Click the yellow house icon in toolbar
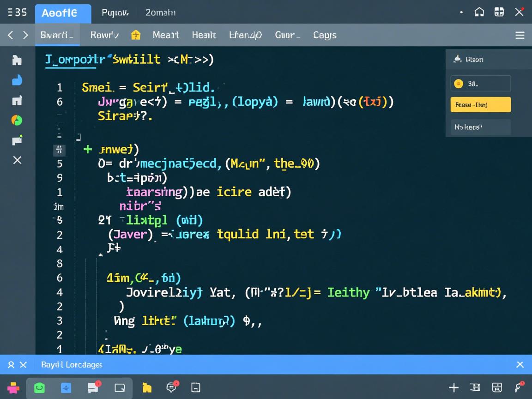532x399 pixels. click(x=136, y=35)
